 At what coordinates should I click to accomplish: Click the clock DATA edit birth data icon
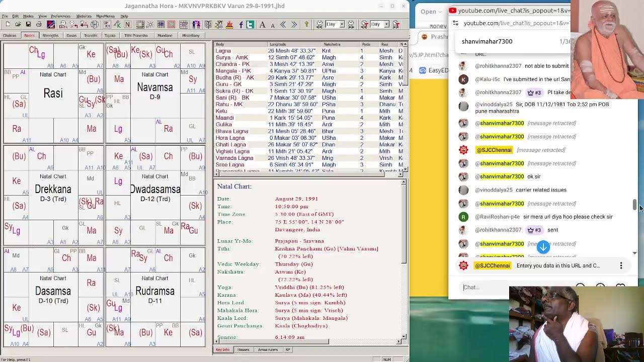click(x=63, y=24)
